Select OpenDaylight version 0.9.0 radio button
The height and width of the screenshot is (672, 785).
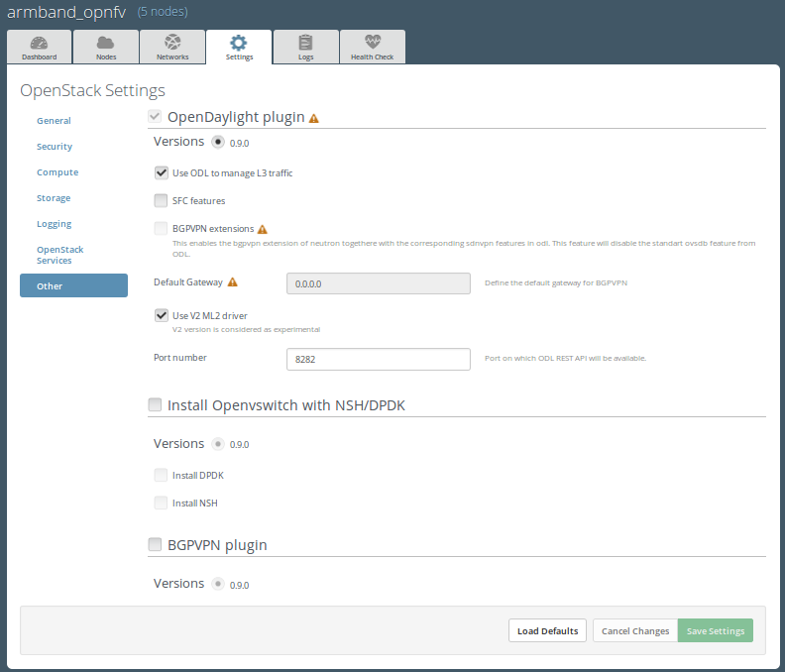[218, 142]
